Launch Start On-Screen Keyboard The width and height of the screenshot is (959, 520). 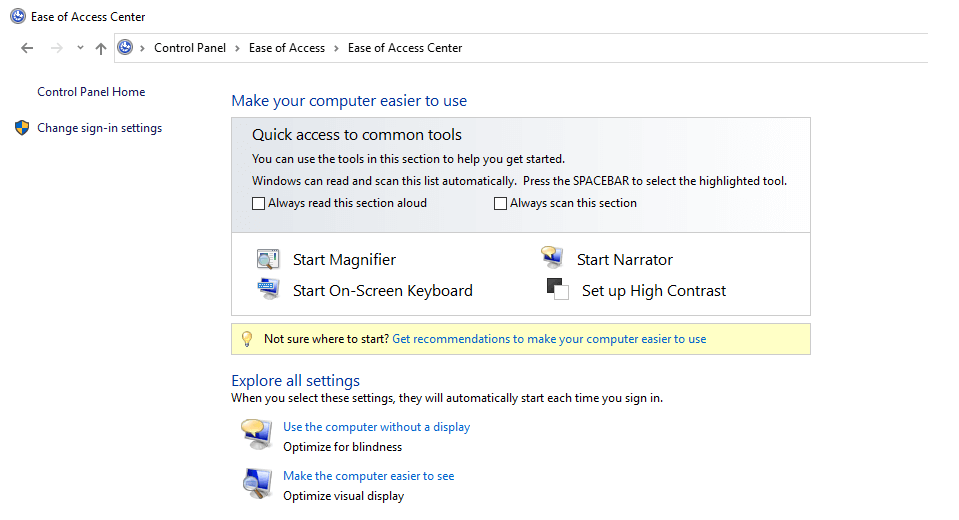383,291
